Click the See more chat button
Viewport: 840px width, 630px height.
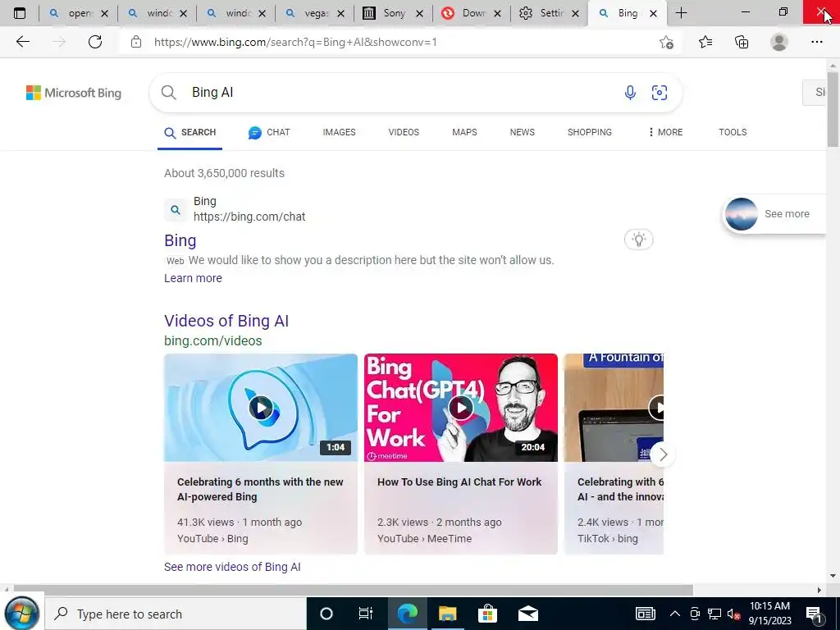(773, 214)
